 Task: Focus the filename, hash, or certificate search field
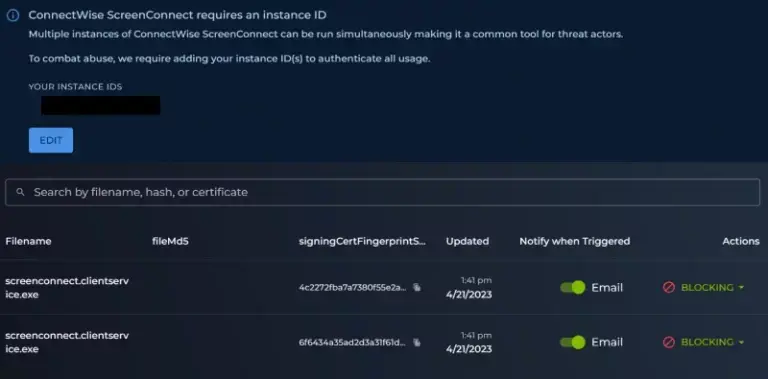(x=383, y=192)
